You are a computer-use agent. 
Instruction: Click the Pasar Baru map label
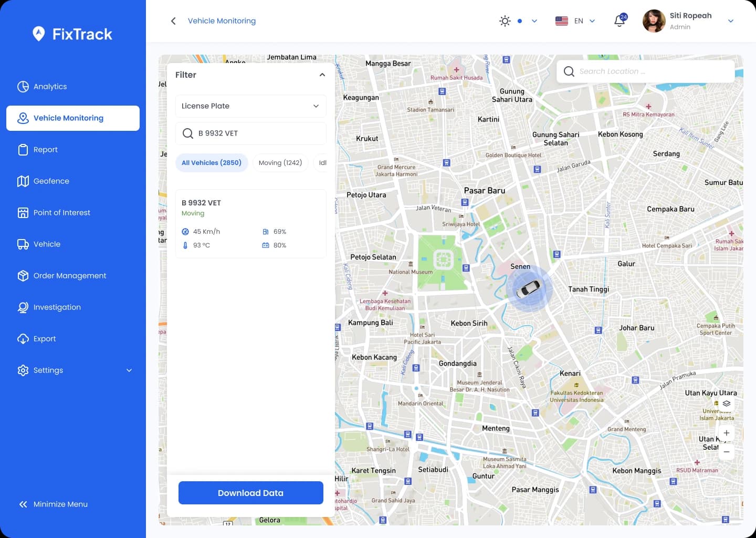pos(485,191)
